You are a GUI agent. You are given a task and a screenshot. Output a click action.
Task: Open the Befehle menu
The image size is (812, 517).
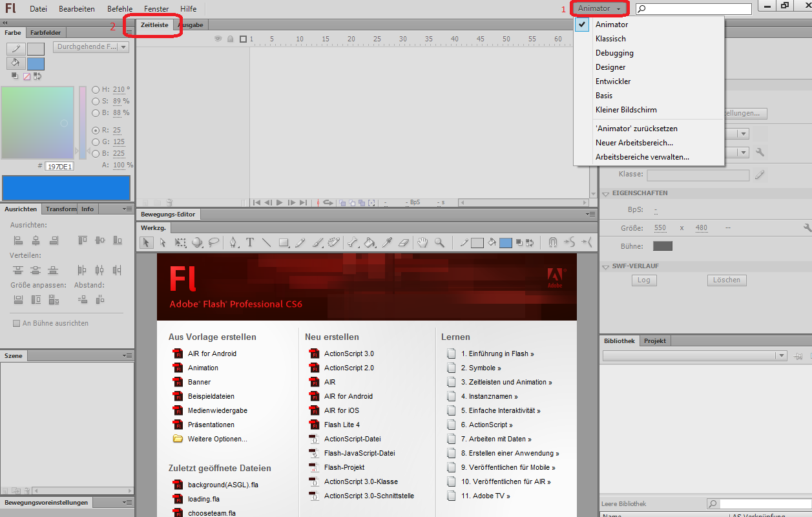(120, 9)
